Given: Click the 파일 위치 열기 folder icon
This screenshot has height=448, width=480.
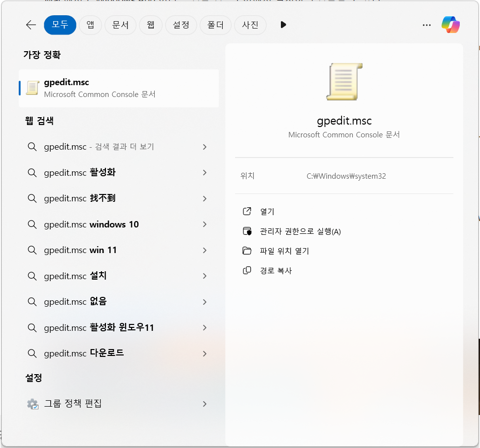Looking at the screenshot, I should (x=247, y=251).
